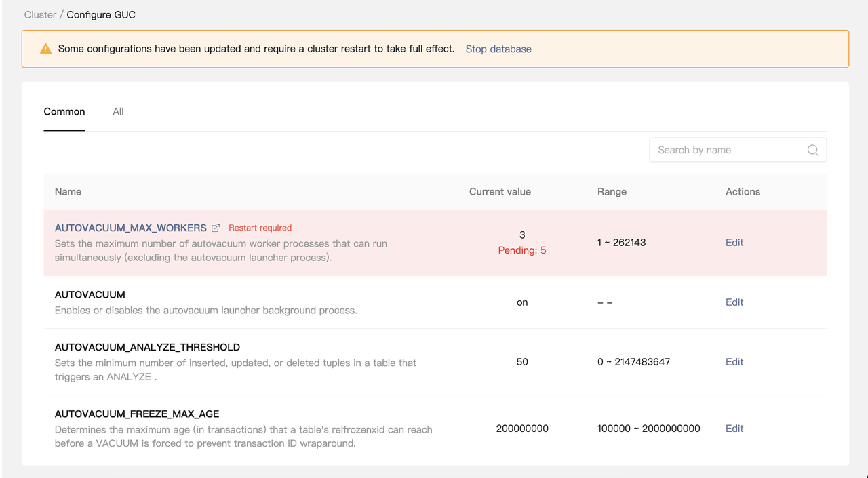Click the Current value column header
Screen dimensions: 868x478
500,192
